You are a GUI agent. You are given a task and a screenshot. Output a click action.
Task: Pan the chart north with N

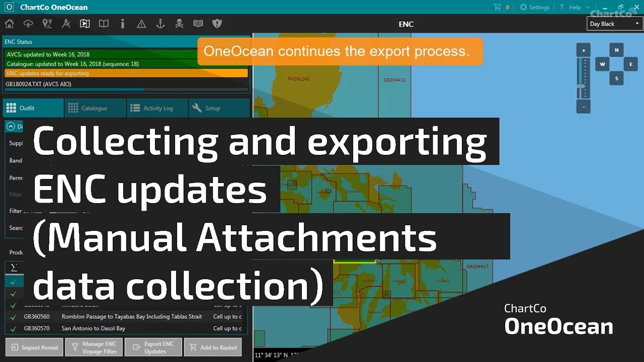point(616,50)
